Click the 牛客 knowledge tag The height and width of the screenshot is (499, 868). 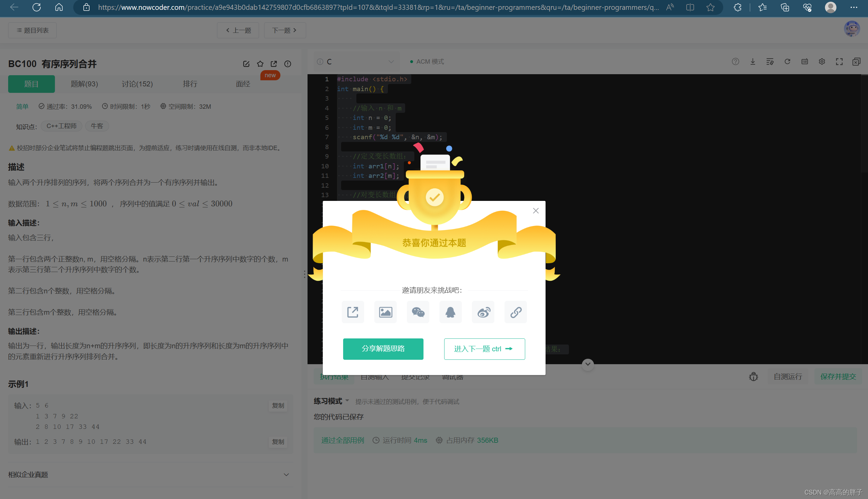(97, 126)
